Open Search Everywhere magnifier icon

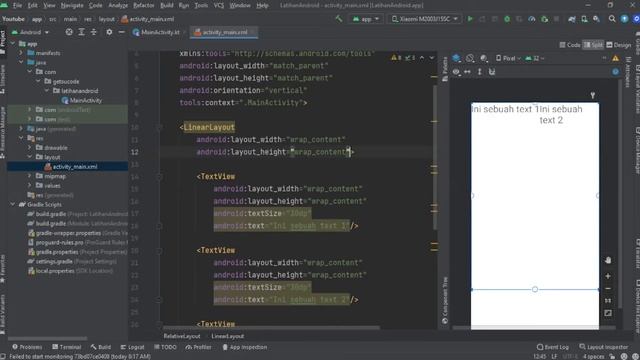612,19
